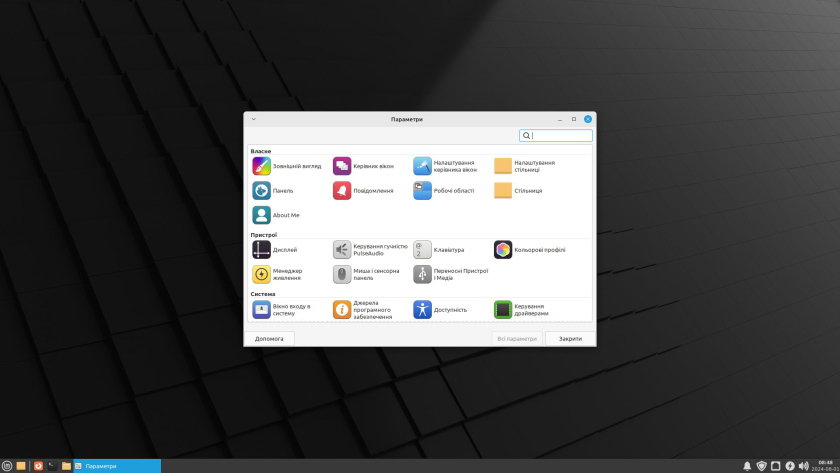This screenshot has height=473, width=840.
Task: Minimize the Параметри window
Action: 560,119
